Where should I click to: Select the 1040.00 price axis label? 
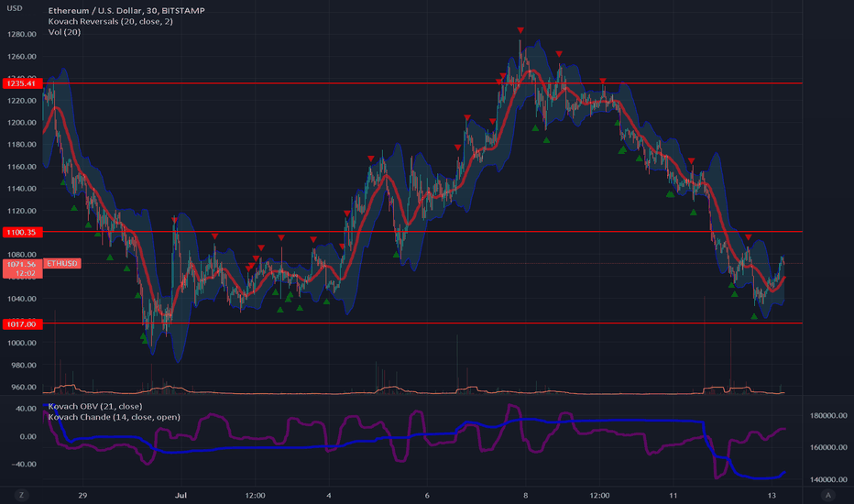[x=22, y=299]
